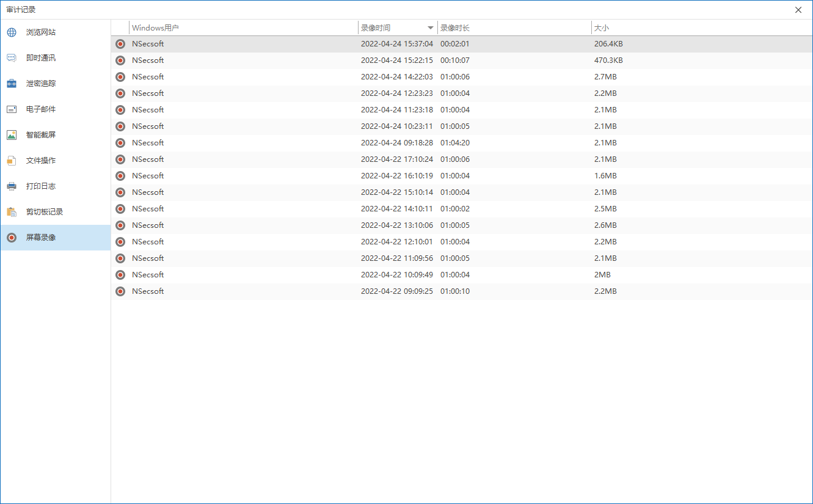Click NSecsoft in 2022-04-24 09:18:28 row

pyautogui.click(x=148, y=143)
